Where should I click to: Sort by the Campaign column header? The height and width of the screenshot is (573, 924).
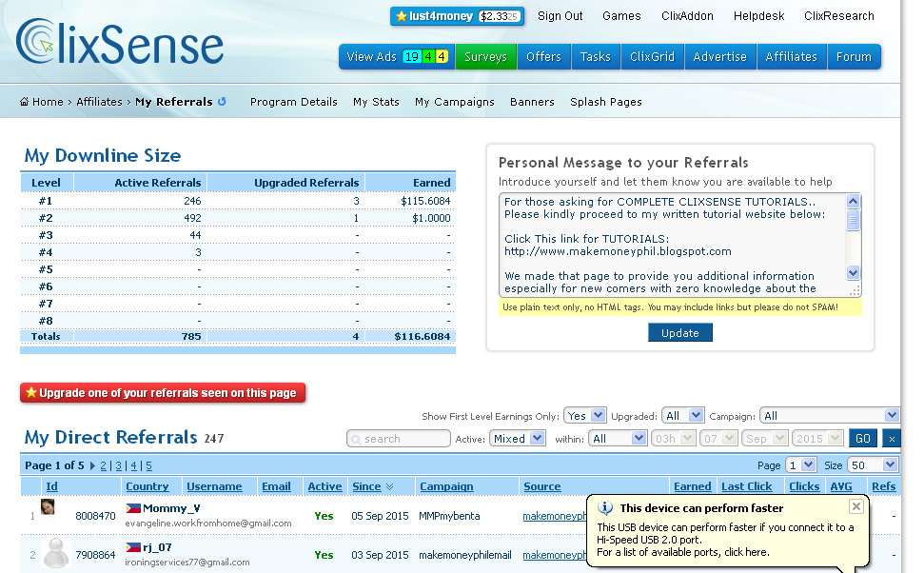[x=446, y=486]
